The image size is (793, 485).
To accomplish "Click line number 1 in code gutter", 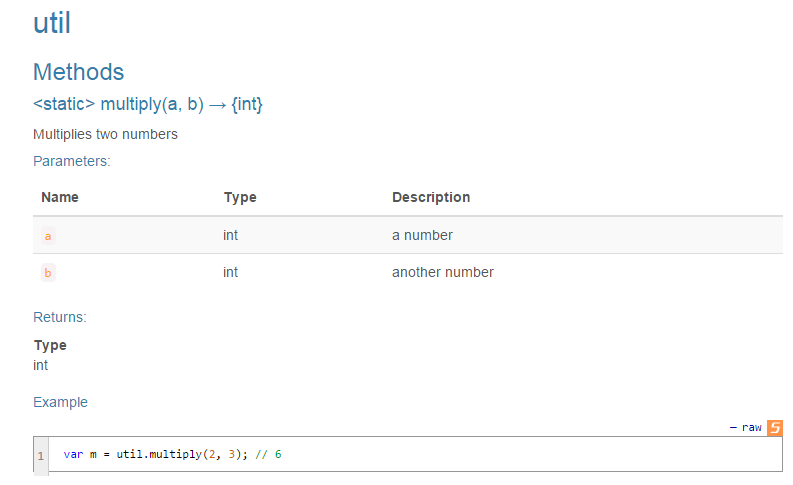I will point(41,455).
